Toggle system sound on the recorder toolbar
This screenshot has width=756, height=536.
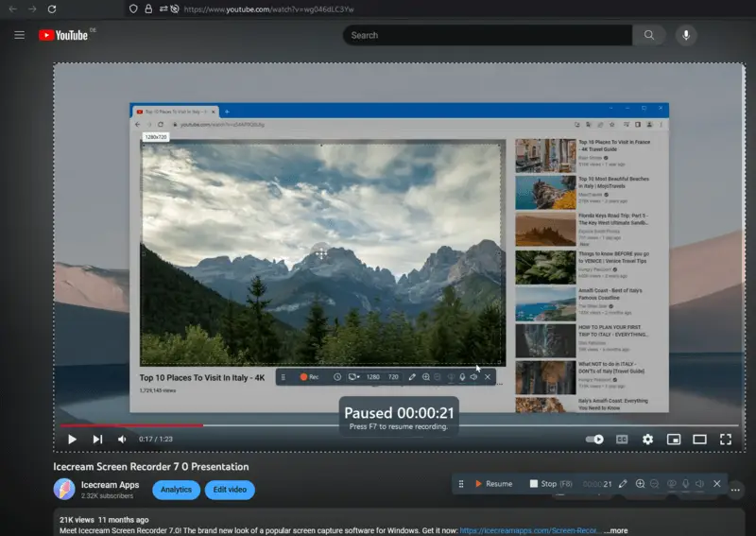click(x=700, y=484)
